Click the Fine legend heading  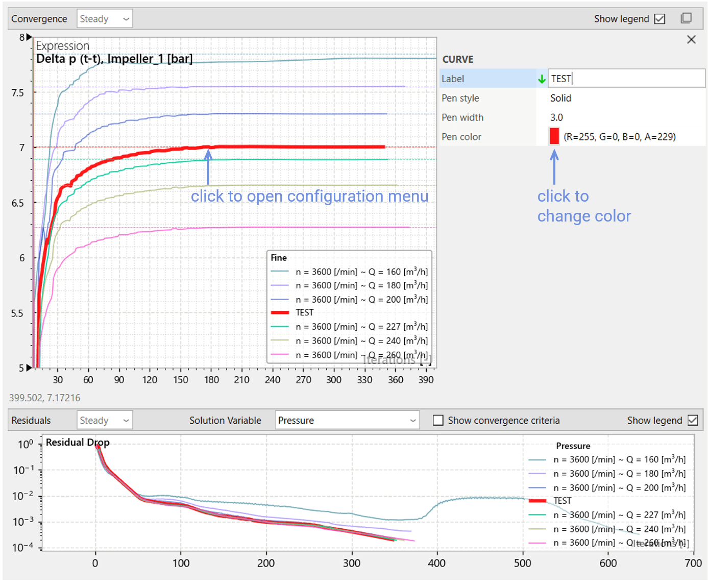pyautogui.click(x=279, y=258)
